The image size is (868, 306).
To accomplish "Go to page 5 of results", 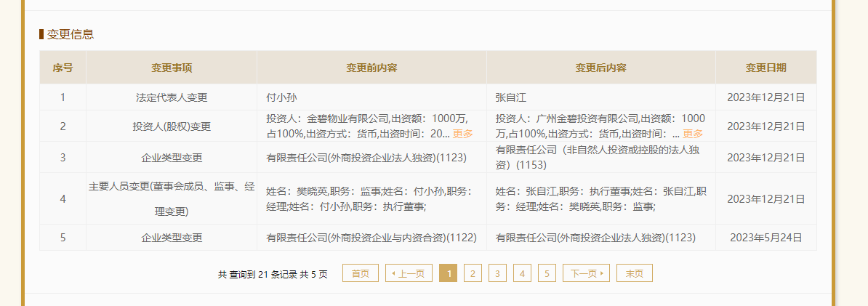I will pyautogui.click(x=547, y=273).
